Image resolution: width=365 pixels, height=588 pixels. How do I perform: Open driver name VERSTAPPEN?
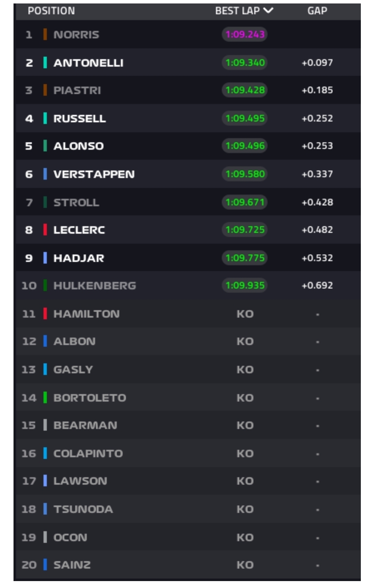coord(94,174)
